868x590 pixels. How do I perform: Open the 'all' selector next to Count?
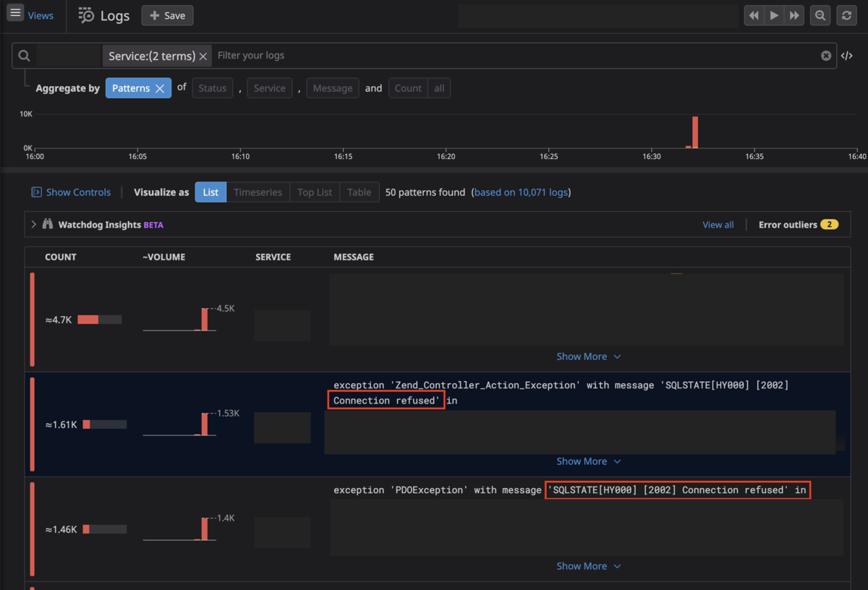click(x=439, y=88)
